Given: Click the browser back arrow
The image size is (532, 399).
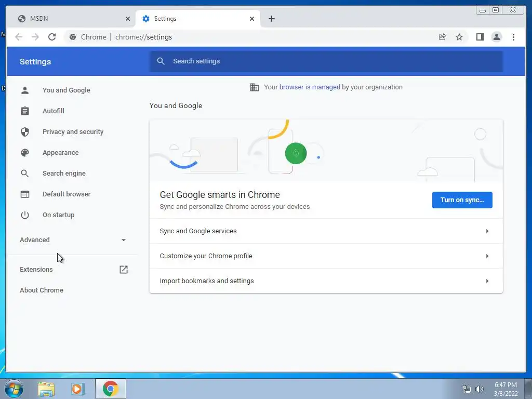Looking at the screenshot, I should [x=19, y=37].
